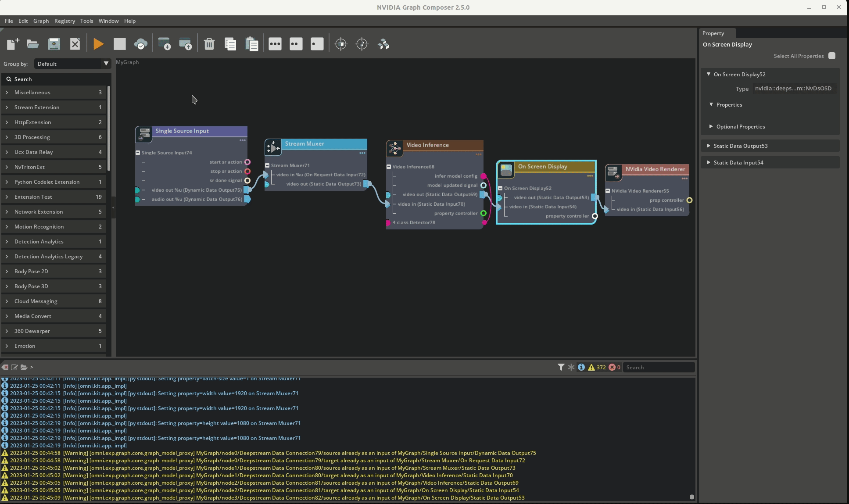Copy selection using the copy toolbar icon
This screenshot has height=504, width=849.
click(230, 44)
